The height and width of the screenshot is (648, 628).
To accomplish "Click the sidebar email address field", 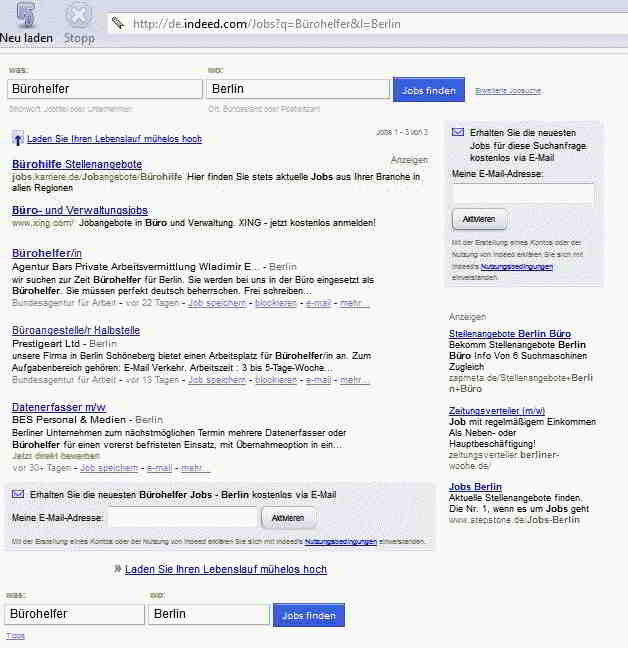I will coord(523,194).
